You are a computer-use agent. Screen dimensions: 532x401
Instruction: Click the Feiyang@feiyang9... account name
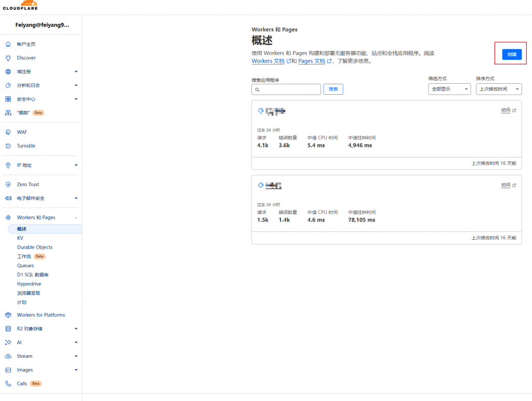pyautogui.click(x=42, y=25)
